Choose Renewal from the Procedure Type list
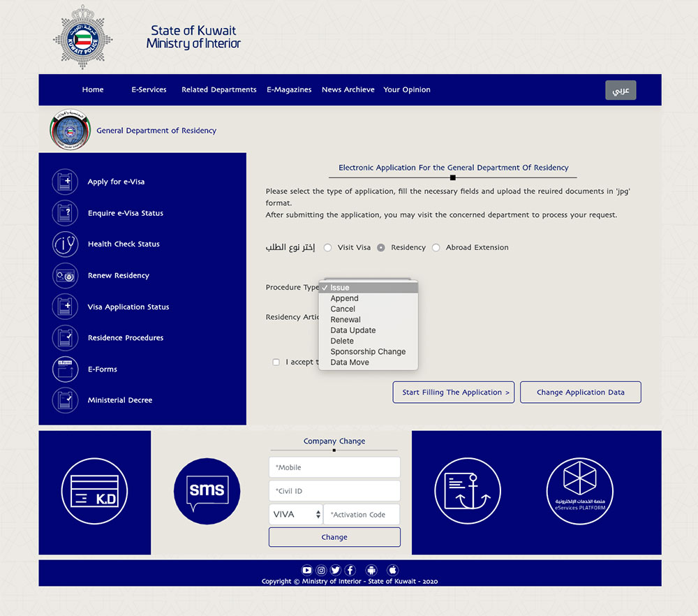The height and width of the screenshot is (616, 698). [x=346, y=320]
